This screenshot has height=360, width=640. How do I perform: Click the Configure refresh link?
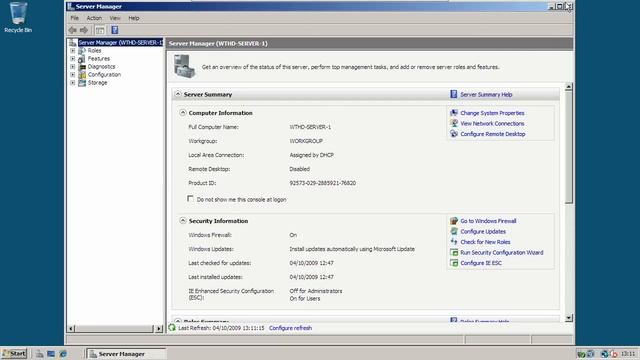coord(290,328)
